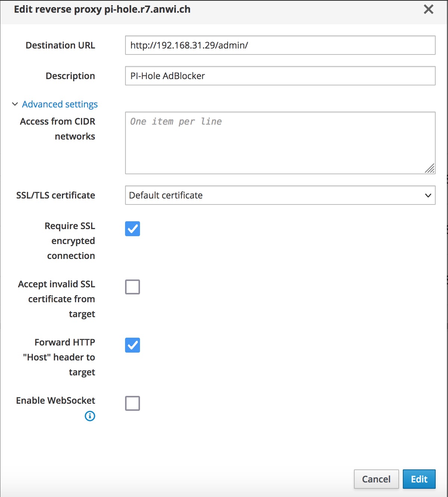This screenshot has height=497, width=448.
Task: Enable Accept invalid SSL certificate from target
Action: tap(133, 287)
